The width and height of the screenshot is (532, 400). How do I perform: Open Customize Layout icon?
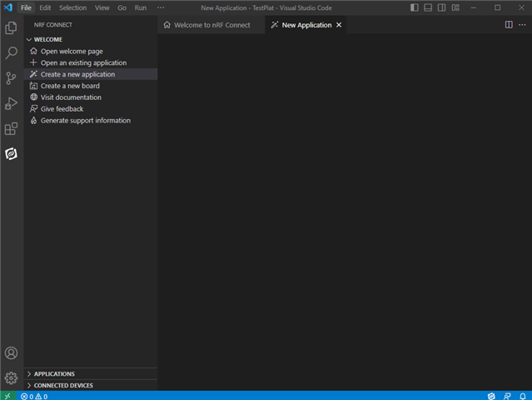tap(455, 7)
